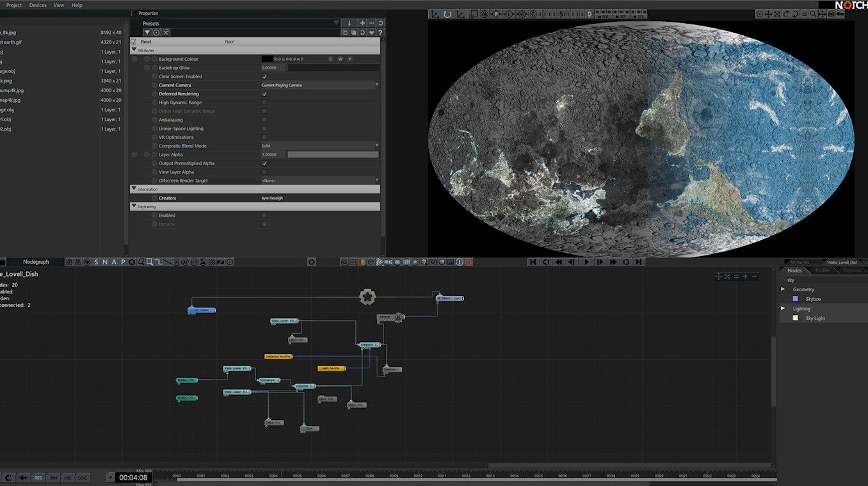
Task: Click the Sky Light node in the Nodes list
Action: click(x=815, y=318)
